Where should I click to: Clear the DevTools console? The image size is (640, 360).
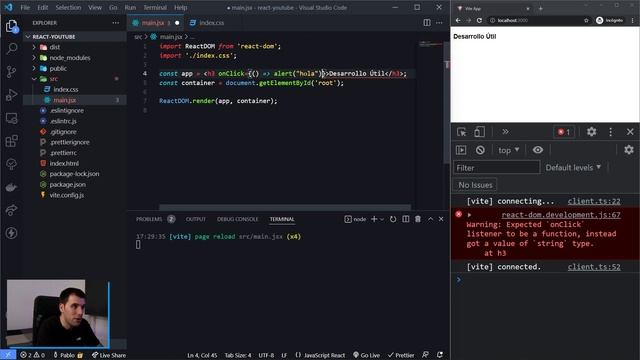tap(480, 150)
